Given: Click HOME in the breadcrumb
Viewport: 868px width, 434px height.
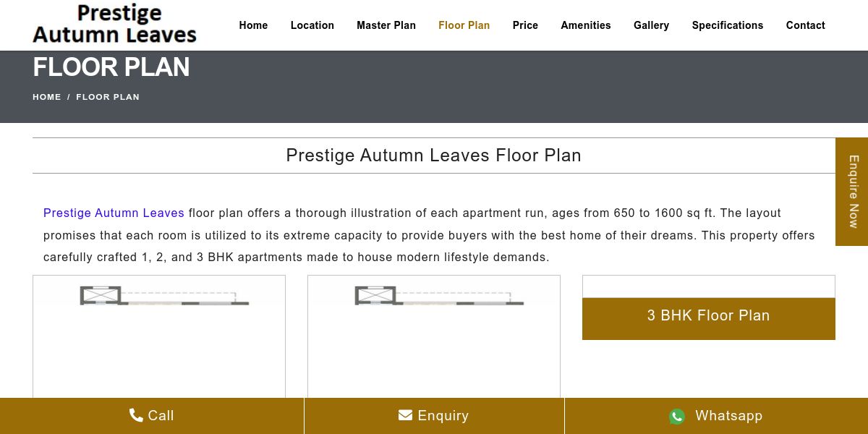Looking at the screenshot, I should click(47, 97).
